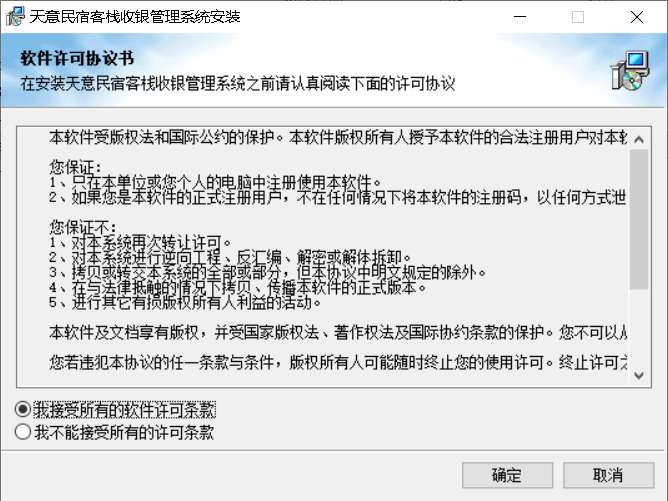Select the 我接受所有的软件许可条款 radio button

tap(23, 409)
